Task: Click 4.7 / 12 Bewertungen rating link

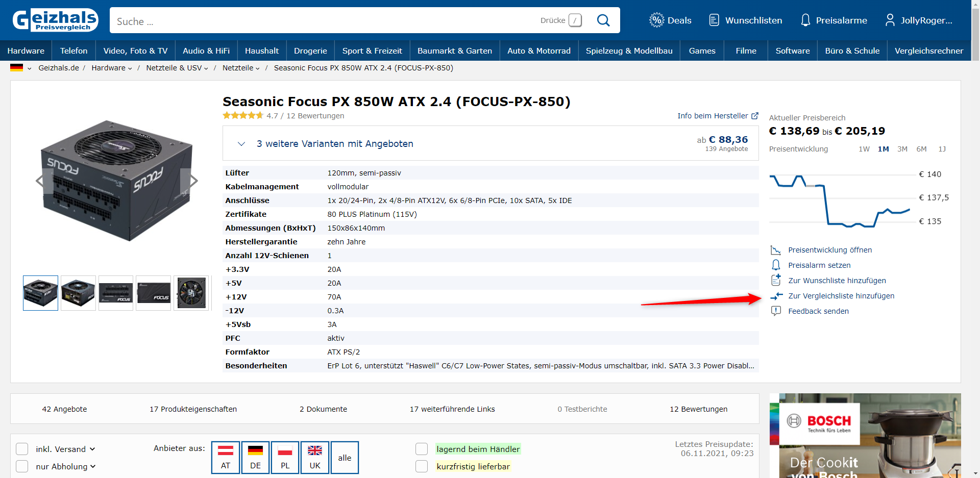Action: point(305,116)
